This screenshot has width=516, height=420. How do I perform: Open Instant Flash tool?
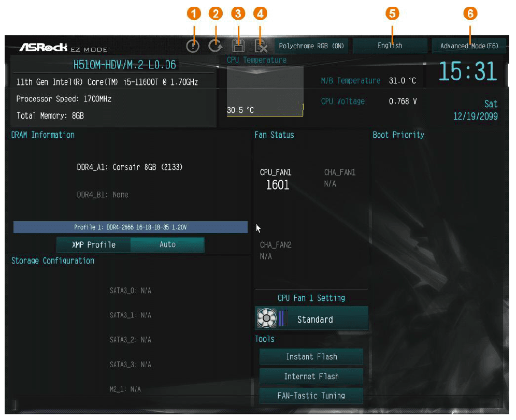pos(311,357)
